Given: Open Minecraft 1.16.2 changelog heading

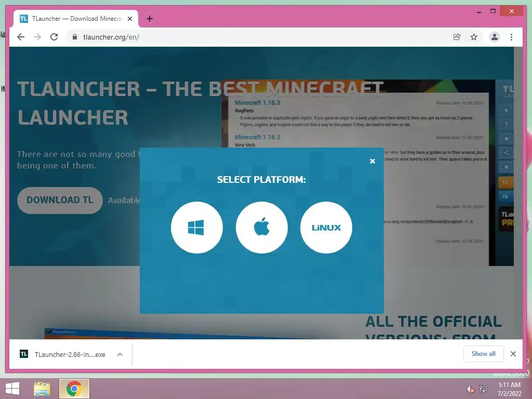Looking at the screenshot, I should click(x=257, y=137).
